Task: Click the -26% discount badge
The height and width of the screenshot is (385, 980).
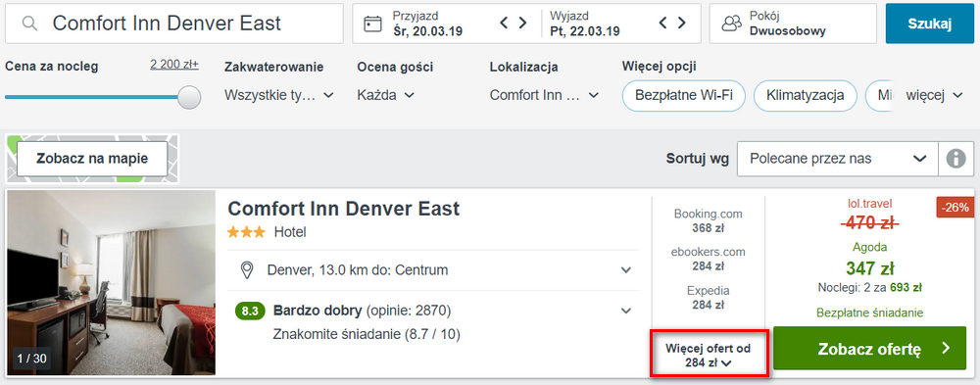Action: (x=955, y=208)
